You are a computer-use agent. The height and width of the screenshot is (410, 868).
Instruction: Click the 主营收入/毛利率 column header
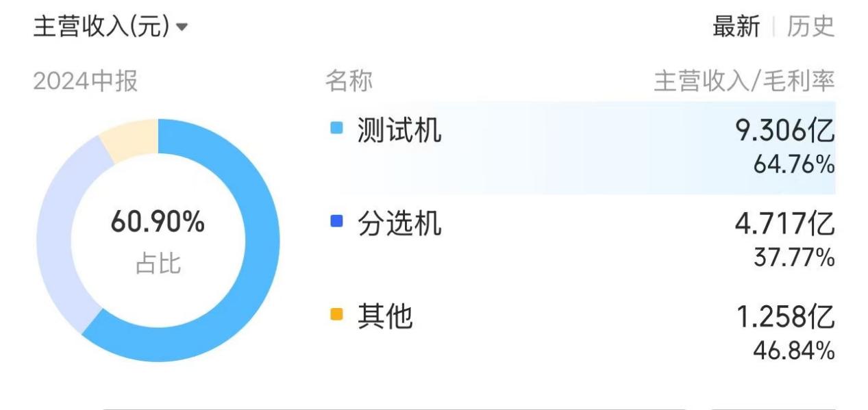744,81
